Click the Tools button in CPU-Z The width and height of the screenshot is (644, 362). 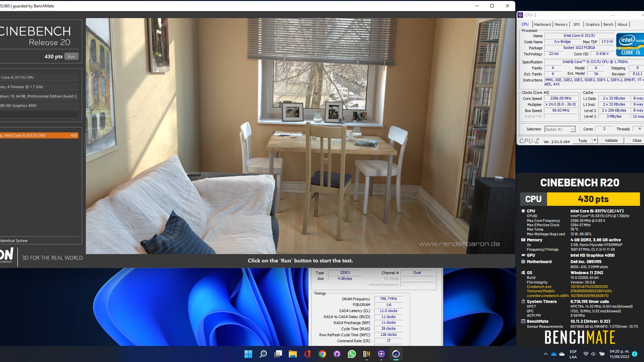tap(583, 141)
